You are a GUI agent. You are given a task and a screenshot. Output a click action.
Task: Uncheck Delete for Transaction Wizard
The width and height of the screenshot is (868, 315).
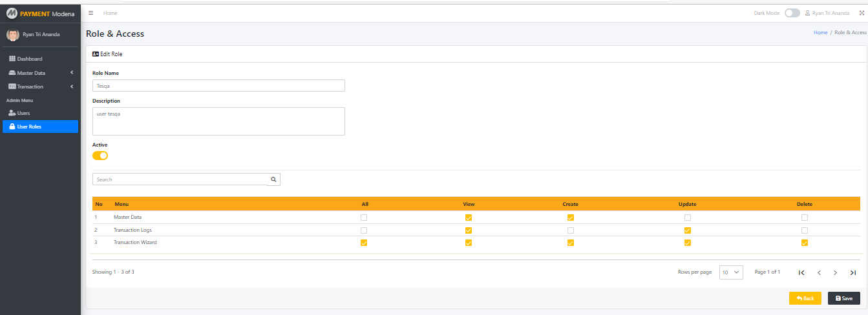[805, 243]
